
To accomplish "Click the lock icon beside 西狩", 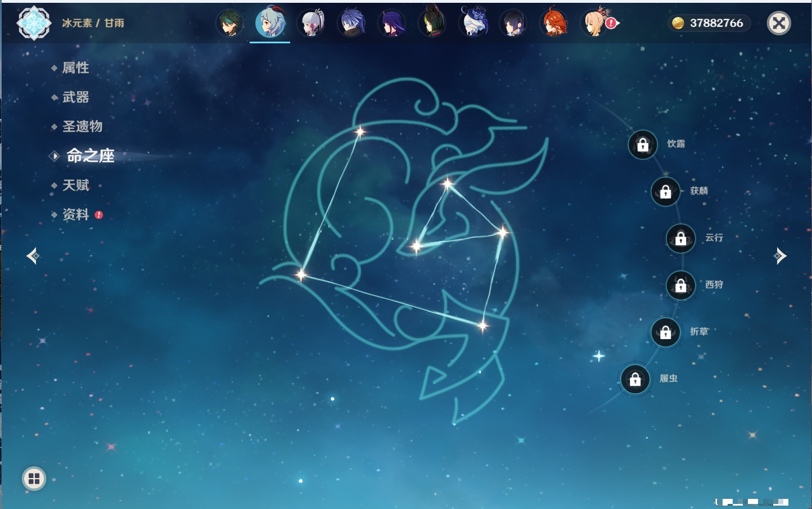I will coord(681,286).
